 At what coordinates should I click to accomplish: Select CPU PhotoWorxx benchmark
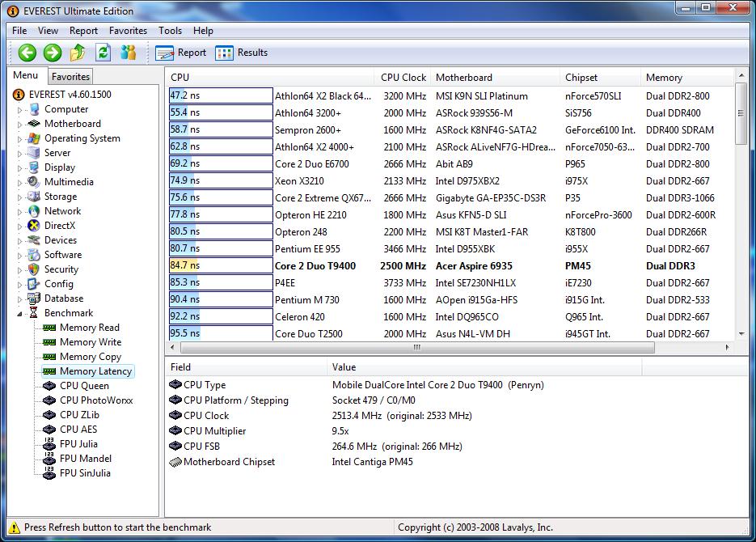point(96,400)
